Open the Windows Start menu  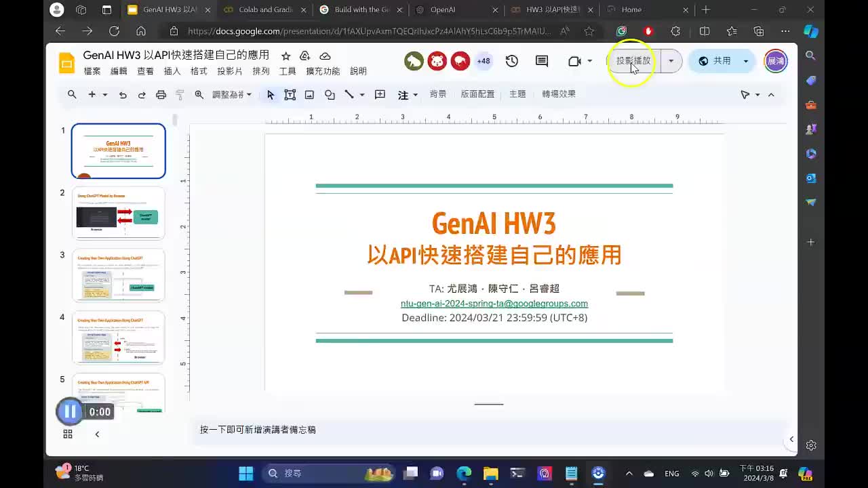pos(246,473)
